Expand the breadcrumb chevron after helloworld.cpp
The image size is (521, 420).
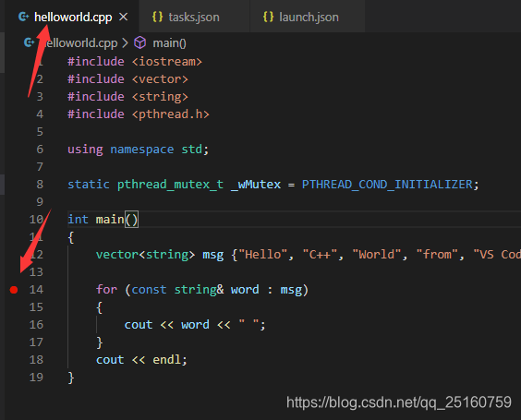125,42
